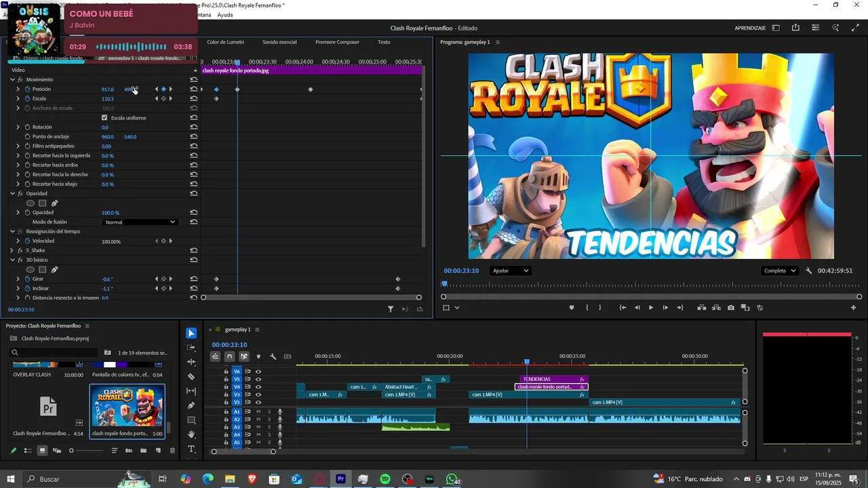The image size is (868, 488).
Task: Toggle timeline Snap magnet icon
Action: coord(229,357)
